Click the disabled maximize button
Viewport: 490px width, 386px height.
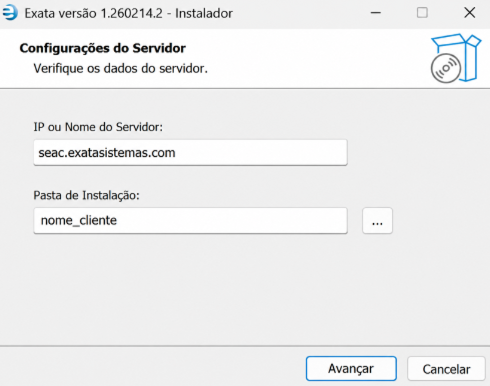click(x=422, y=13)
